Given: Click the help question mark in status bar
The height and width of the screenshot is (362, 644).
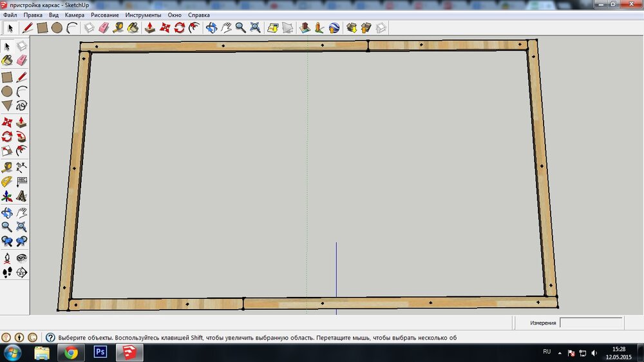Looking at the screenshot, I should tap(50, 338).
